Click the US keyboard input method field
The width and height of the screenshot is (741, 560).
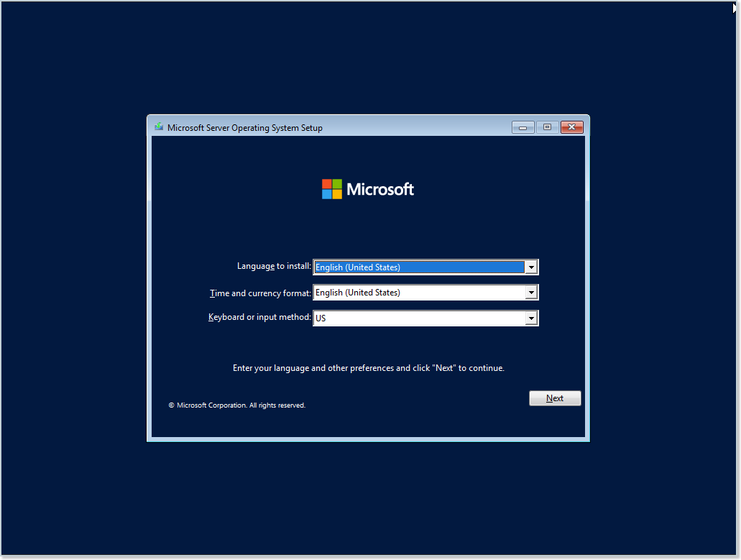click(425, 318)
